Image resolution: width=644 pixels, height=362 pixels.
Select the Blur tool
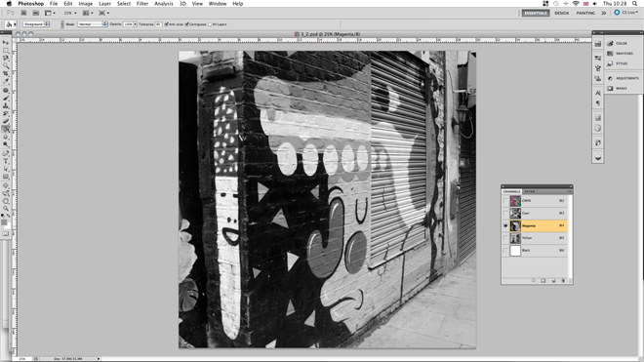click(x=5, y=137)
